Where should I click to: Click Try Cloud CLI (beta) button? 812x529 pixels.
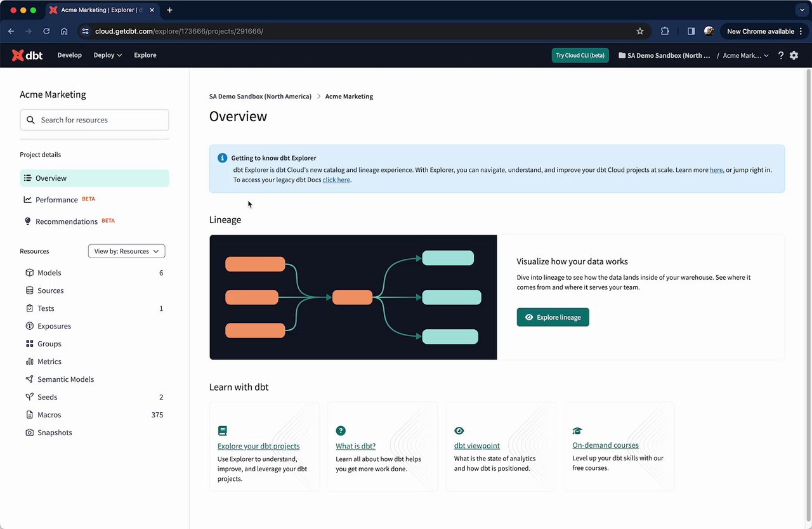580,55
